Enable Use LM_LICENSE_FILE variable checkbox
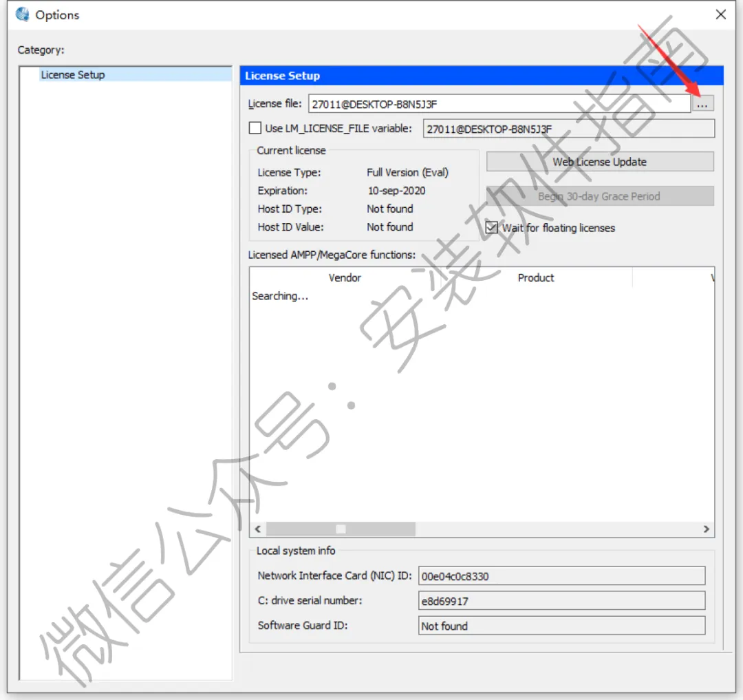 [255, 128]
